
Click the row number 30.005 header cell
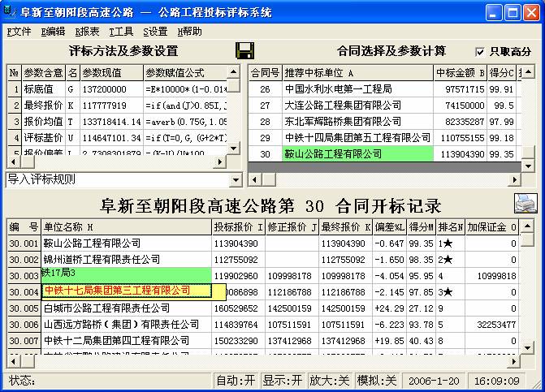tap(24, 308)
